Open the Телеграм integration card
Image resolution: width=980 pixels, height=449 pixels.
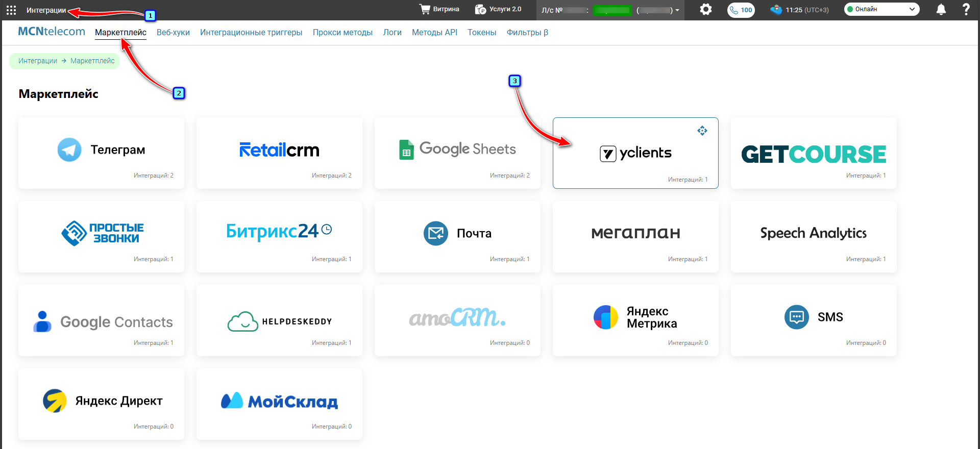click(101, 153)
